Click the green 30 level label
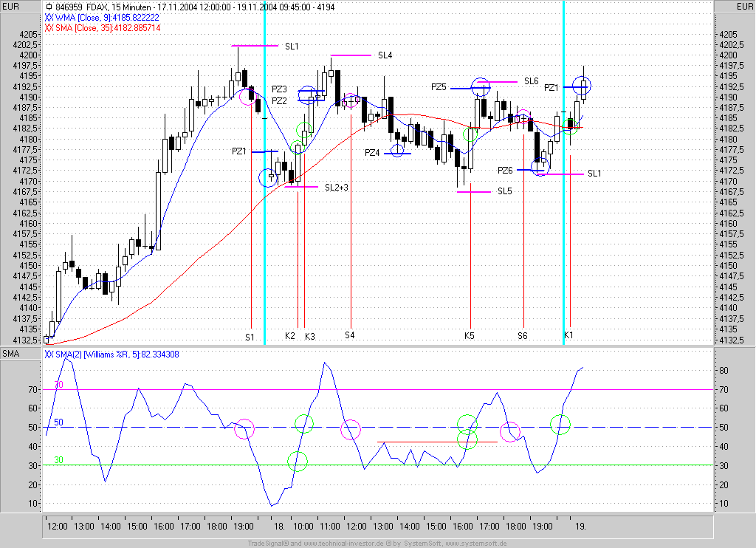The image size is (756, 548). coord(59,460)
